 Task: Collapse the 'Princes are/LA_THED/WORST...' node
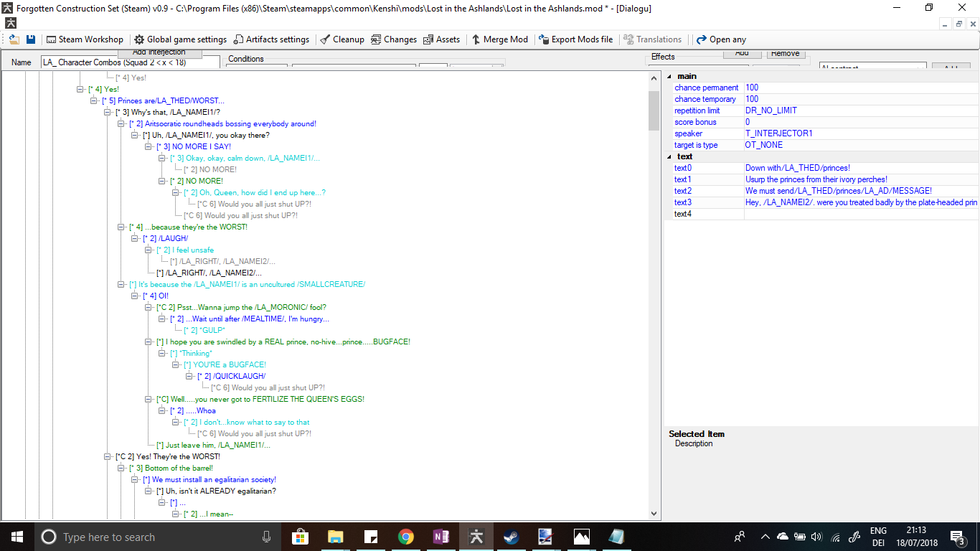coord(94,100)
